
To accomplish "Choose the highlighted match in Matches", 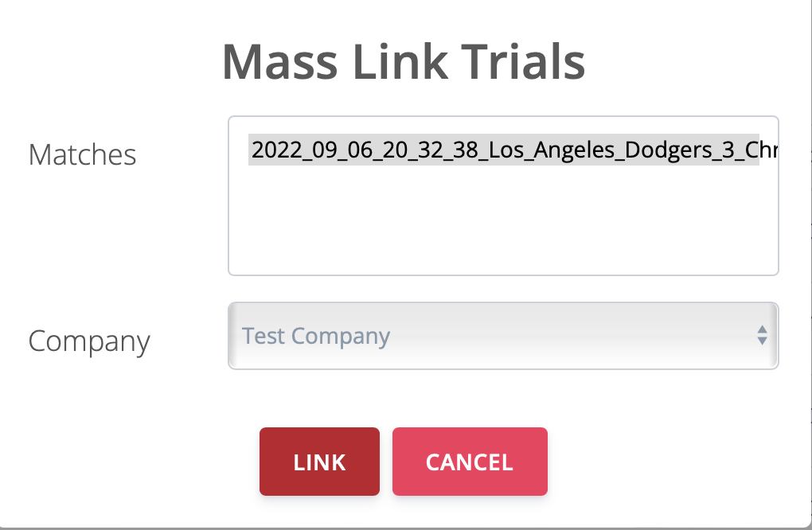I will pyautogui.click(x=503, y=150).
